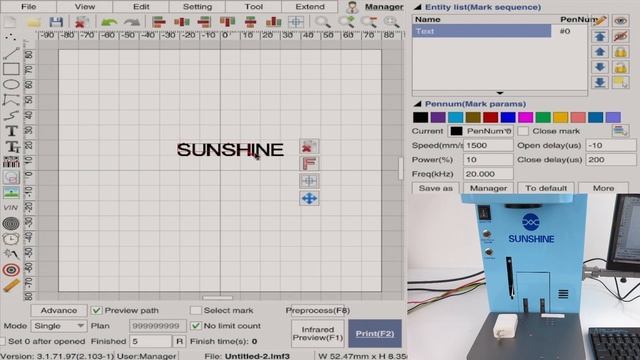This screenshot has width=640, height=360.
Task: Click the align bottom bars toolbar icon
Action: point(273,22)
